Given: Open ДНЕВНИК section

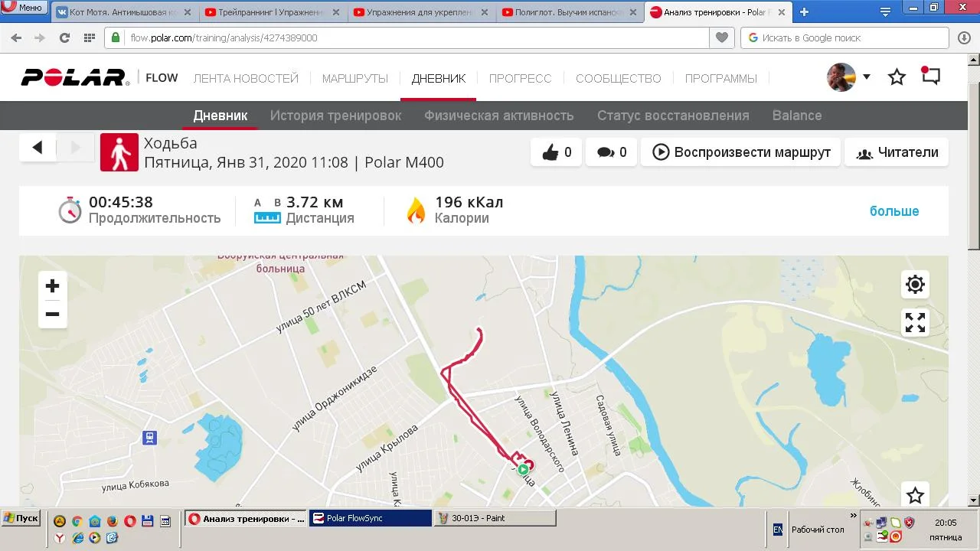Looking at the screenshot, I should click(439, 78).
